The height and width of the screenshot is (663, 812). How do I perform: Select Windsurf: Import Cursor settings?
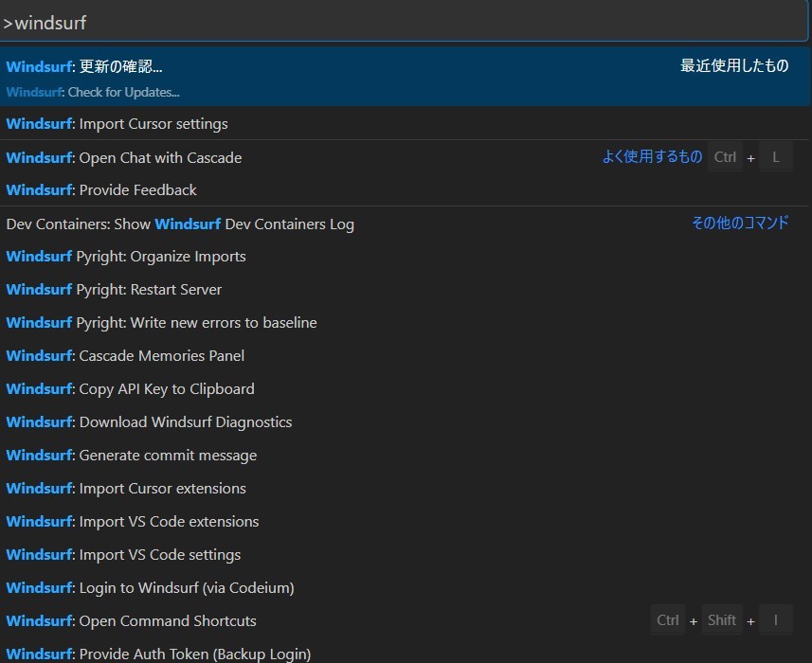click(405, 124)
